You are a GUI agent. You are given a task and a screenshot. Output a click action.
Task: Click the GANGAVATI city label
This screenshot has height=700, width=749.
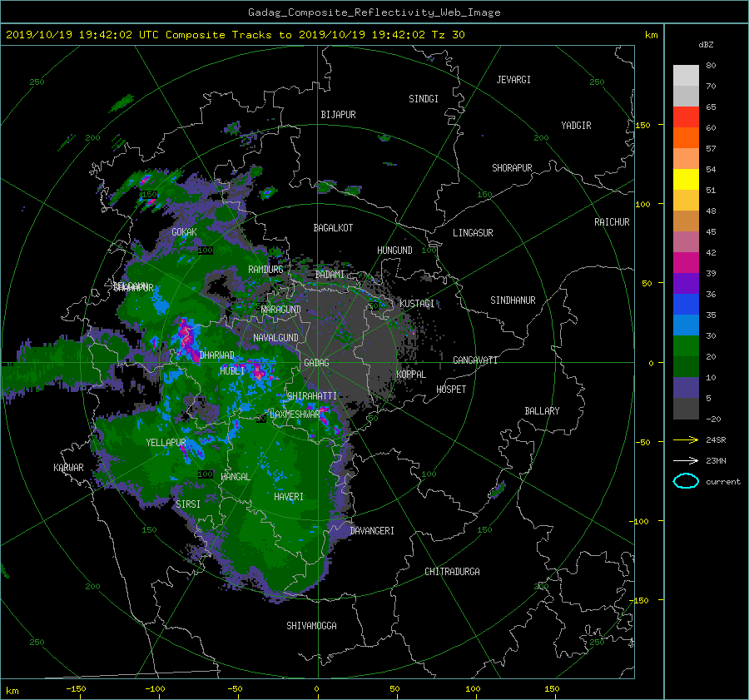tap(475, 360)
